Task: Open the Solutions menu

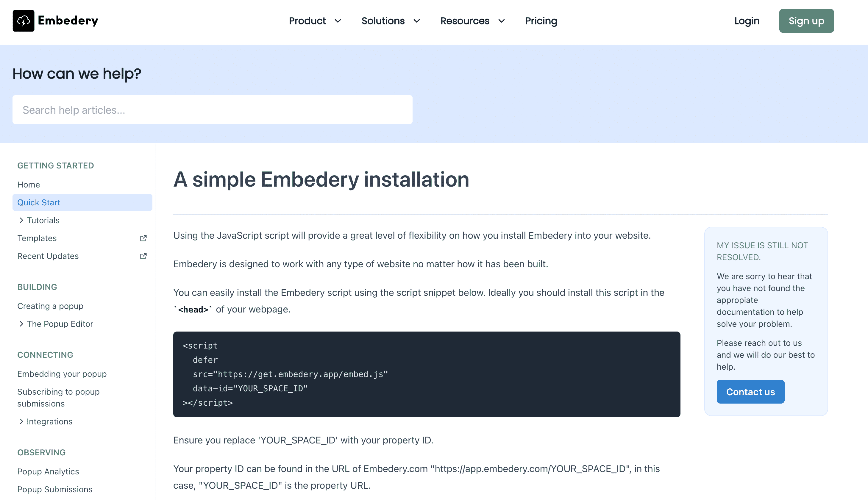Action: (383, 21)
